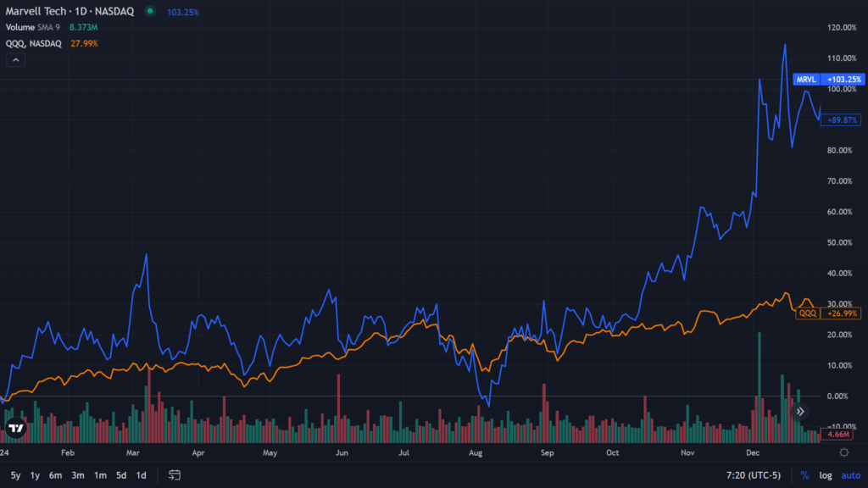Open the Marvell Tech symbol title legend
Screen dimensions: 868x488
click(70, 11)
